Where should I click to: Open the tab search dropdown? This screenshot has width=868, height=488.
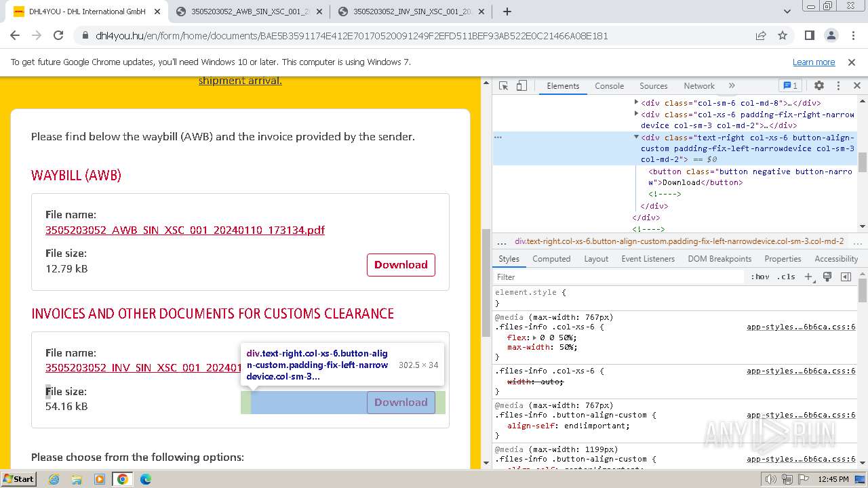pos(787,12)
